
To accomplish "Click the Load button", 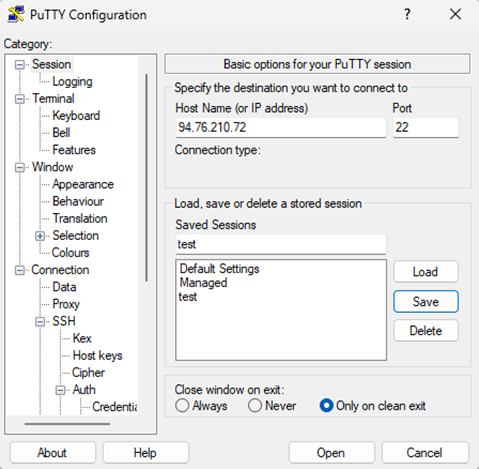I will click(426, 272).
